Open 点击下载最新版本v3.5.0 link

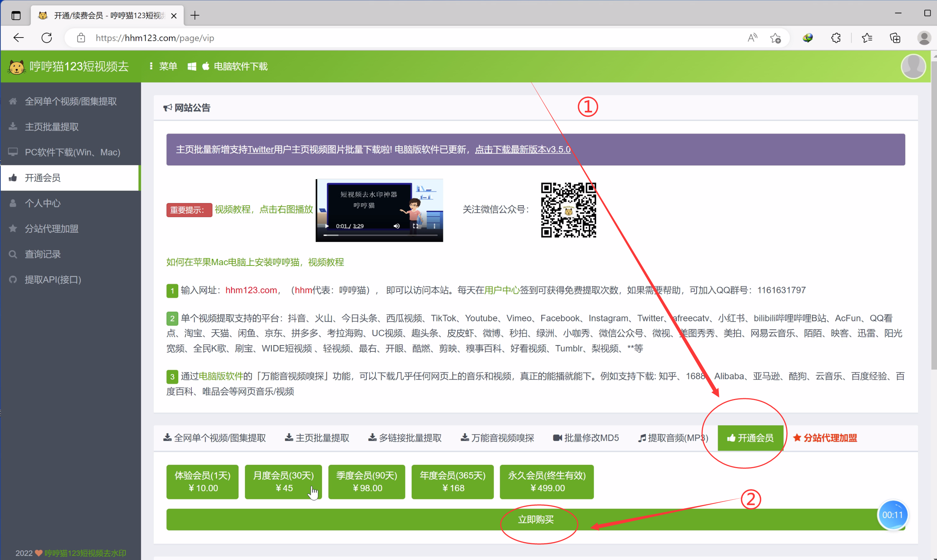point(522,149)
